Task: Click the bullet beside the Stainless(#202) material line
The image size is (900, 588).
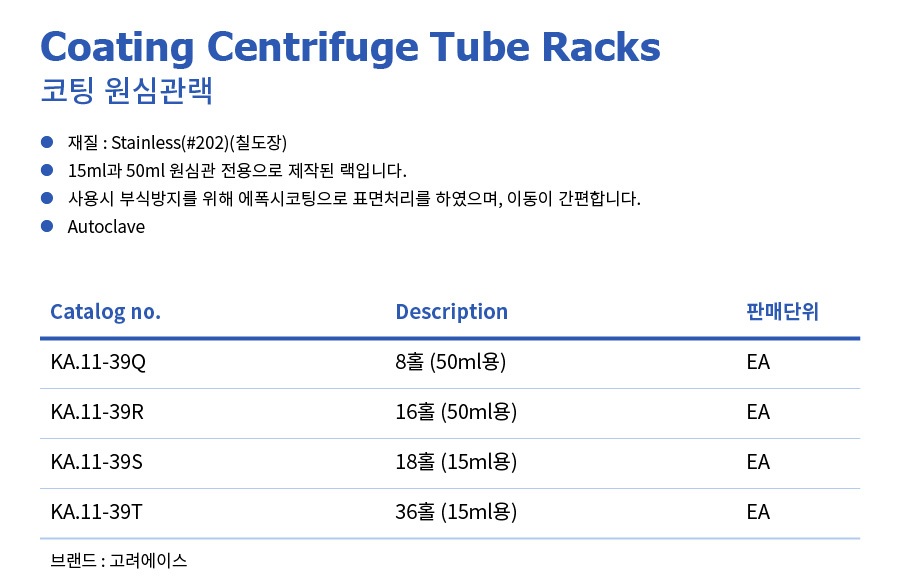Action: 46,141
